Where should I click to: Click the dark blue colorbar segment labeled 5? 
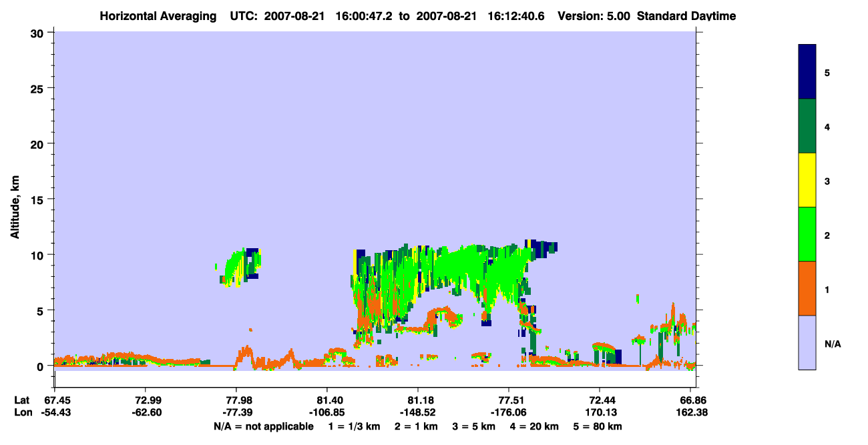click(x=807, y=72)
